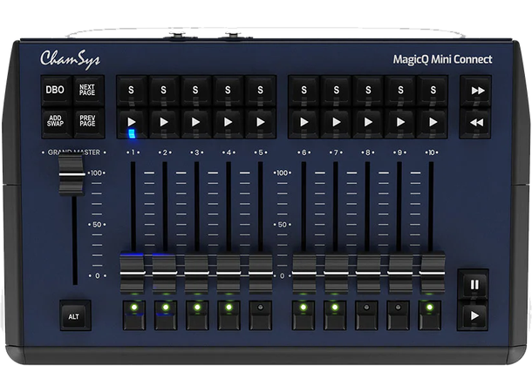Screen dimensions: 532x392
Task: Click the fast forward button
Action: click(x=475, y=91)
